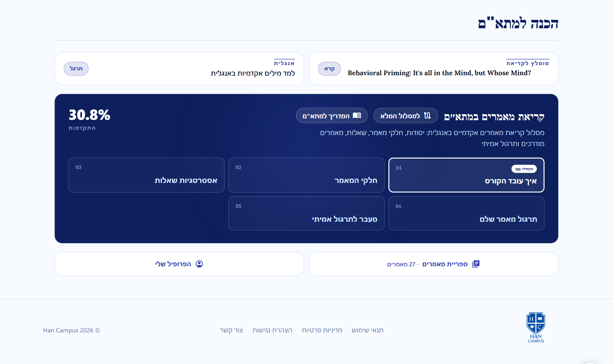This screenshot has height=364, width=613.
Task: Click the 'קרא' read button
Action: (329, 69)
